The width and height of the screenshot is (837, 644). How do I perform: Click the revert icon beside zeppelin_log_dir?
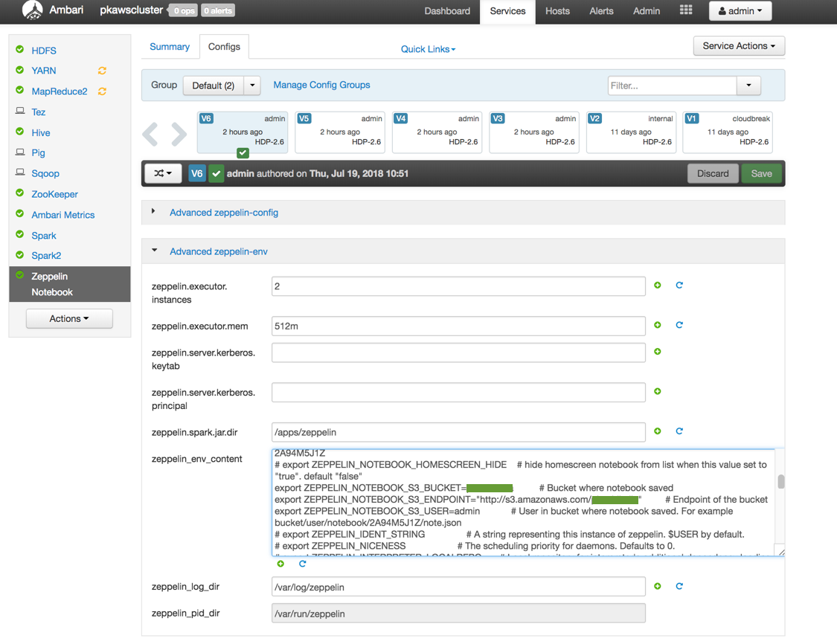tap(679, 587)
